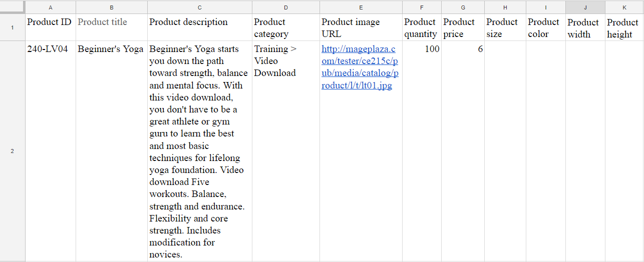The image size is (644, 262).
Task: Select the Beginner's Yoga title cell
Action: (112, 151)
